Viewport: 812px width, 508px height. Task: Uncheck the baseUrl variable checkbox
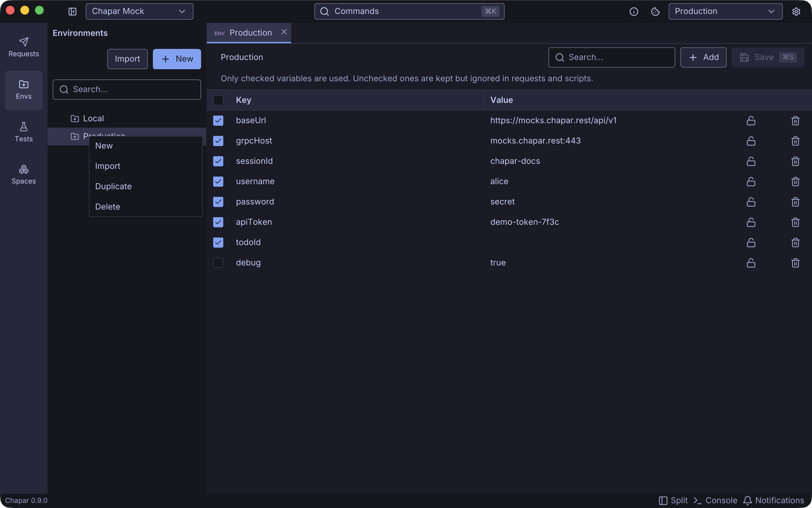tap(218, 120)
